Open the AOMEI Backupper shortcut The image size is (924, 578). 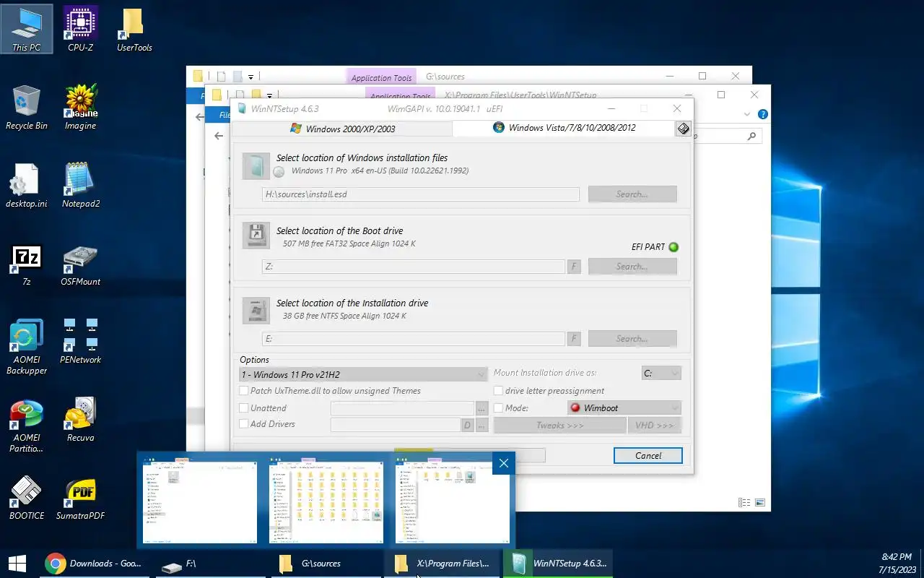tap(27, 347)
